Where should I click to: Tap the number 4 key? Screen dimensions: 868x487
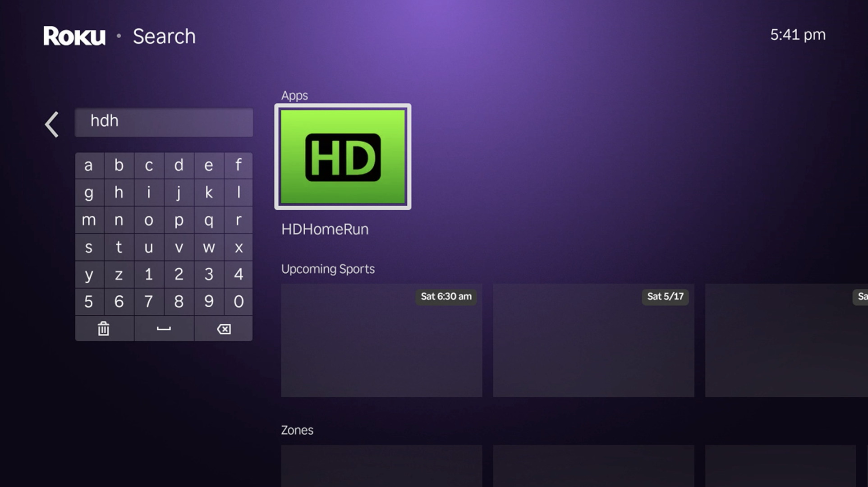coord(239,274)
